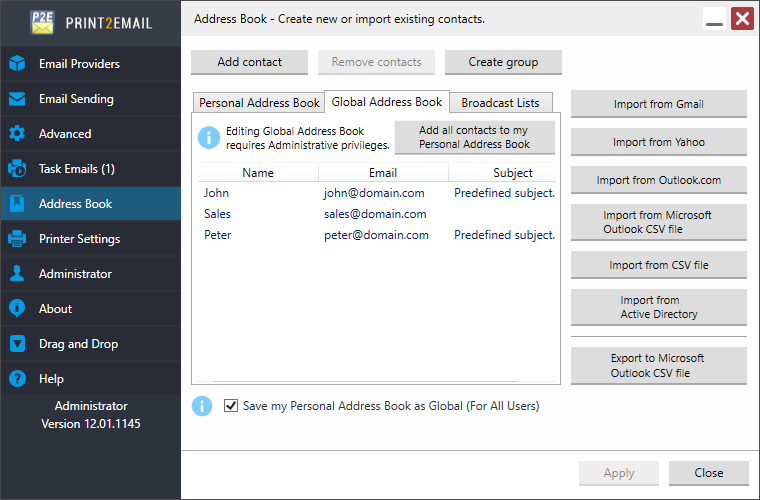Click Import from Outlook.com
Image resolution: width=760 pixels, height=500 pixels.
(x=659, y=180)
